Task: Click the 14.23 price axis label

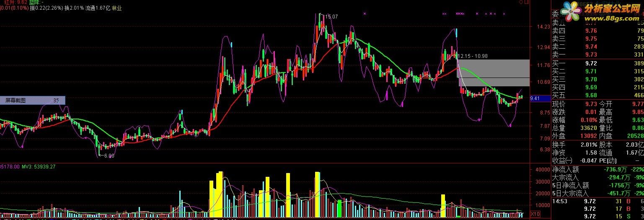Action: (x=543, y=27)
